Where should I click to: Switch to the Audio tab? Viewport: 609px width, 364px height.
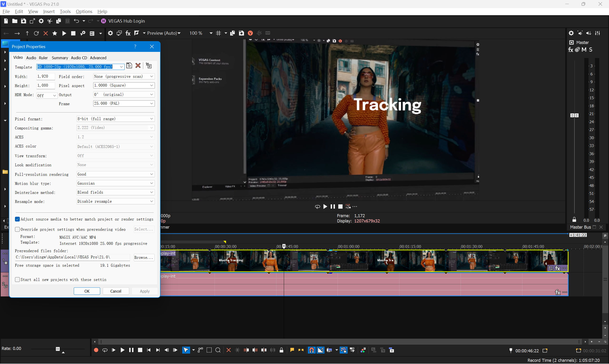[x=31, y=58]
